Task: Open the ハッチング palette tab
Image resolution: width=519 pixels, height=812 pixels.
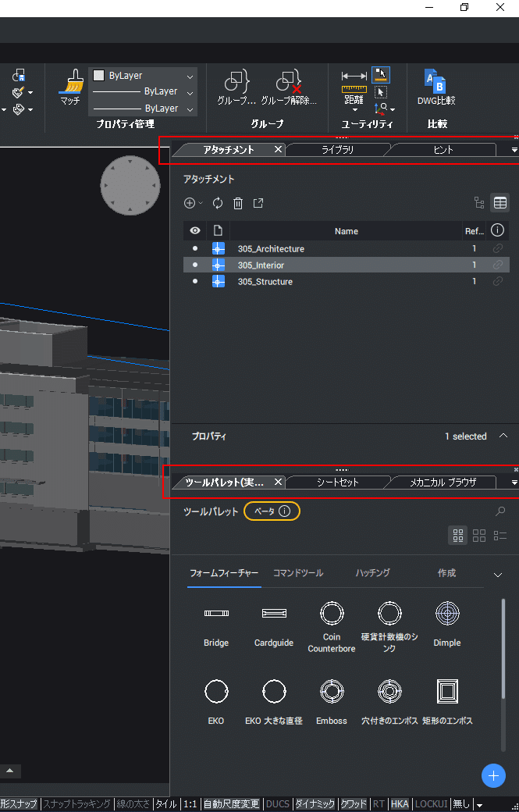Action: point(372,573)
